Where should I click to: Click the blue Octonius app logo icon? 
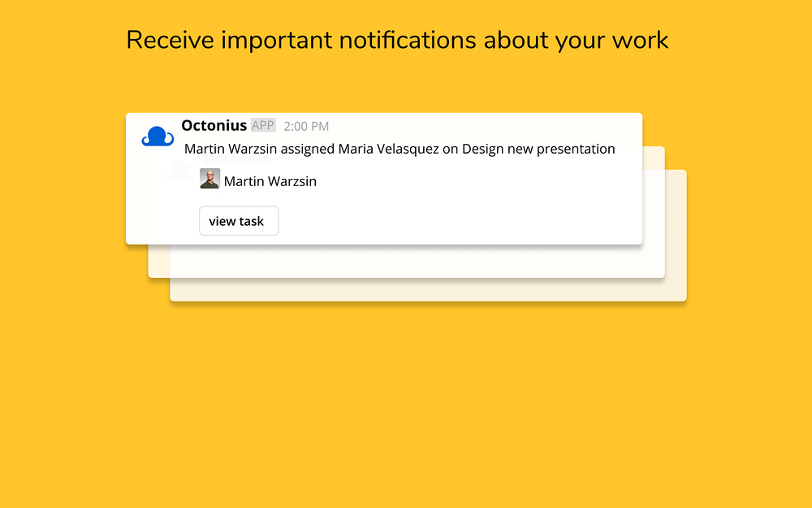coord(158,137)
